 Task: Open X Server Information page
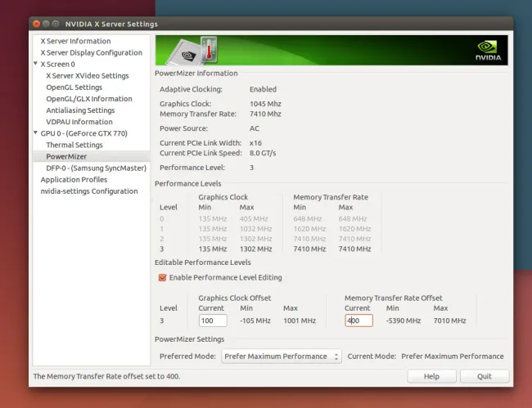tap(75, 41)
